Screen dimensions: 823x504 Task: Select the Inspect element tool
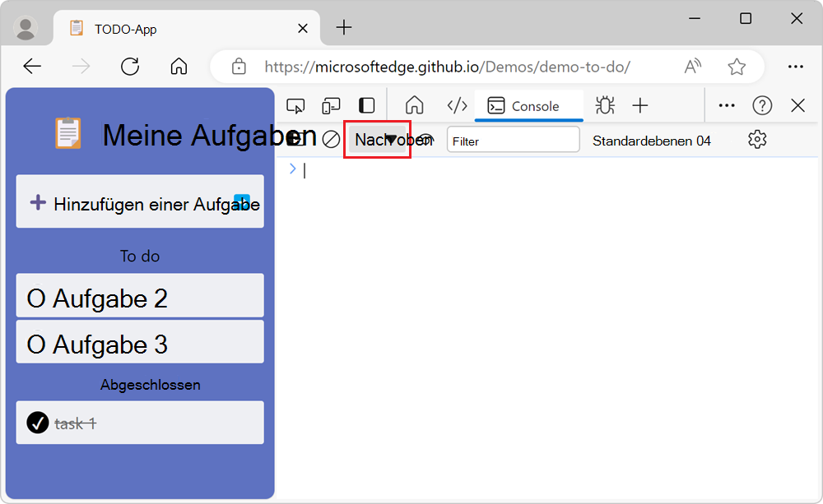click(295, 105)
